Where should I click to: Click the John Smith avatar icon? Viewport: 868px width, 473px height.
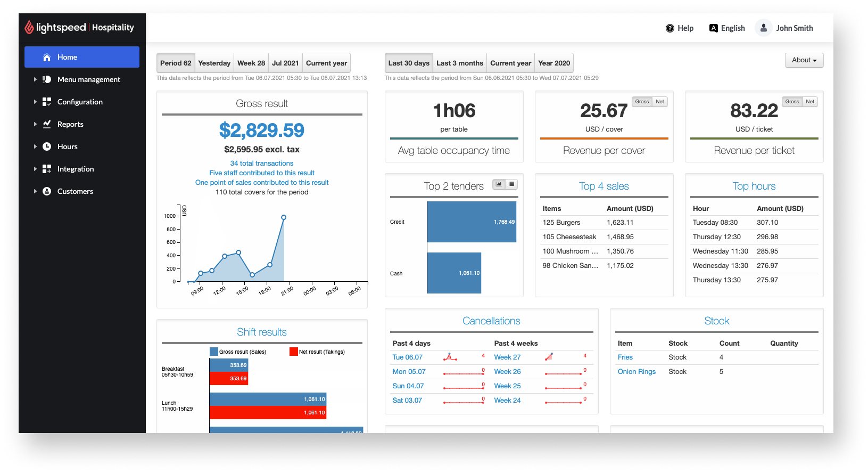(x=763, y=28)
